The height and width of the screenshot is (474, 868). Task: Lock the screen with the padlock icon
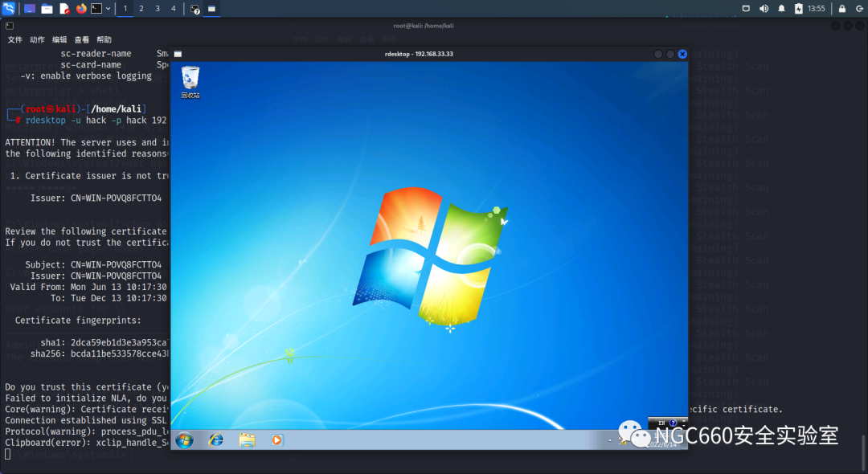842,8
